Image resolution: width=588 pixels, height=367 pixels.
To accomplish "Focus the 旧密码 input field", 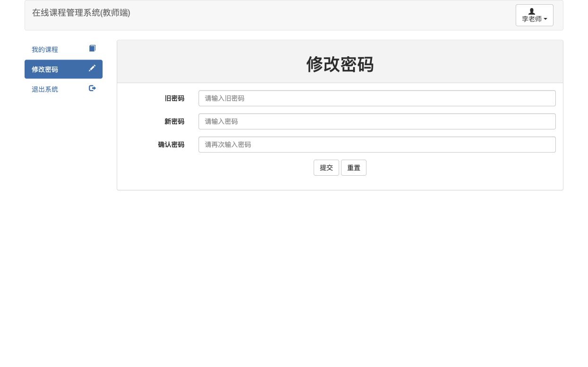I will click(x=377, y=98).
